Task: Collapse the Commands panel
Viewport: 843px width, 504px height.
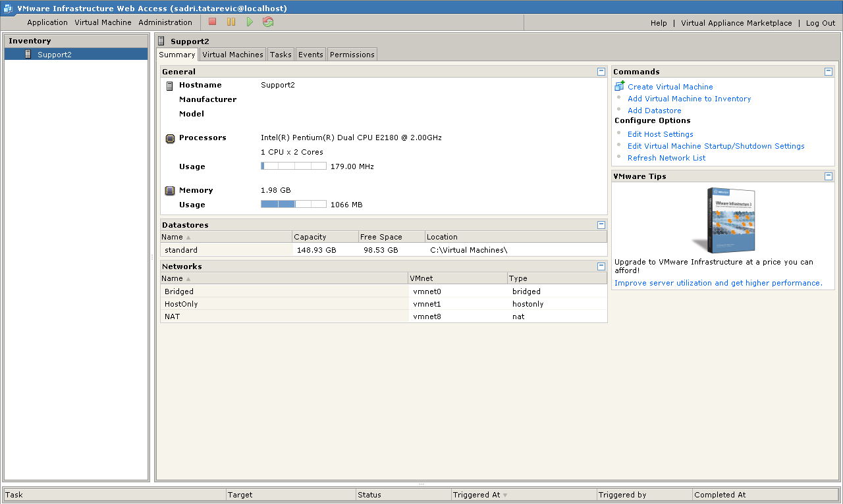Action: pos(829,72)
